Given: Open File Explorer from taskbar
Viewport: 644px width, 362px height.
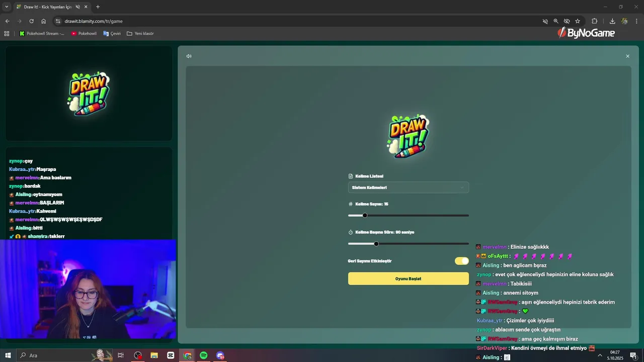Looking at the screenshot, I should click(x=154, y=355).
